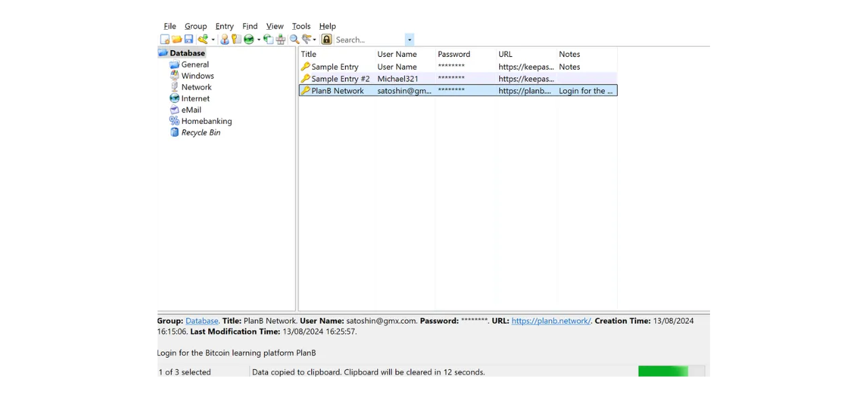868x397 pixels.
Task: Copy password using the key toolbar icon
Action: point(236,39)
